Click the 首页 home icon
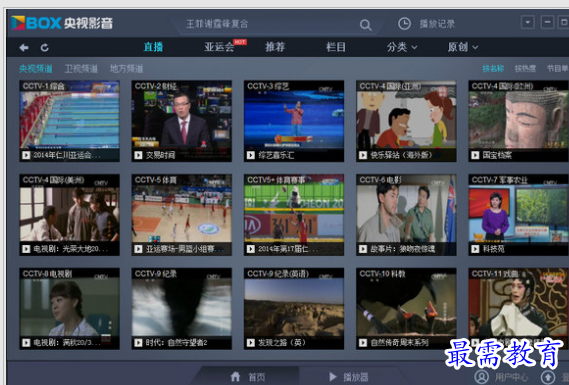Image resolution: width=569 pixels, height=385 pixels. click(236, 376)
